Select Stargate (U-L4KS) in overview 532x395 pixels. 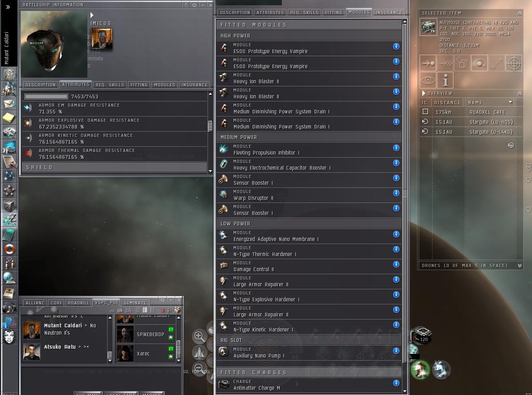470,132
